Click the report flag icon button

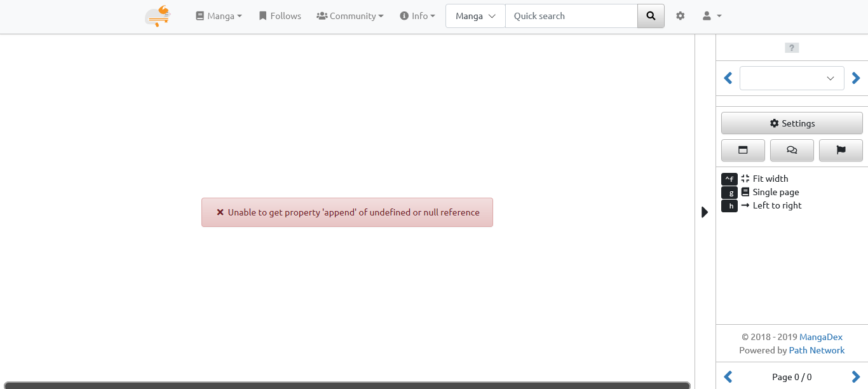[841, 151]
